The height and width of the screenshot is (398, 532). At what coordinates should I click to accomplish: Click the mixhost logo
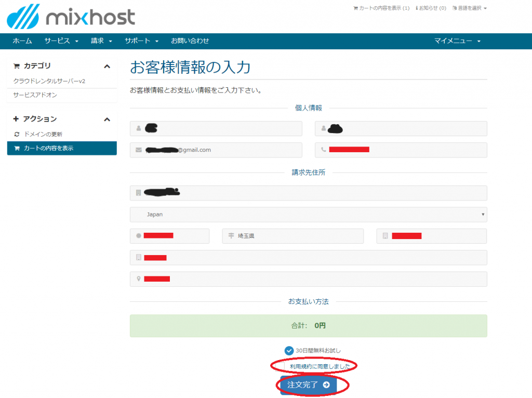tap(71, 17)
